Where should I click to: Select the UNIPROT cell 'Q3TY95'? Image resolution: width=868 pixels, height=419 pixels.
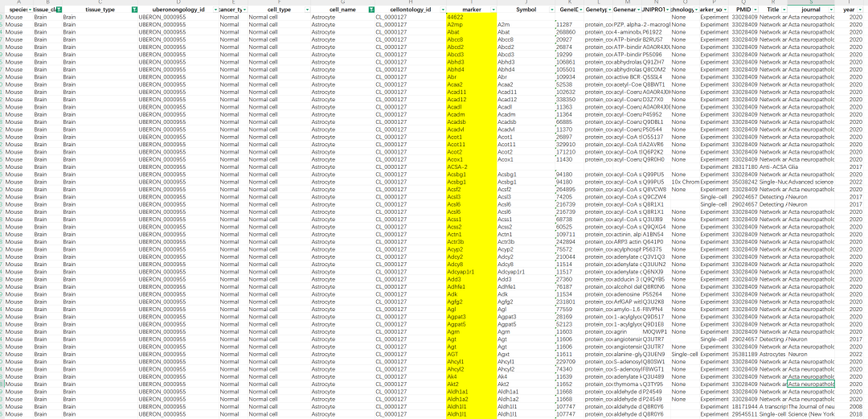pos(656,384)
